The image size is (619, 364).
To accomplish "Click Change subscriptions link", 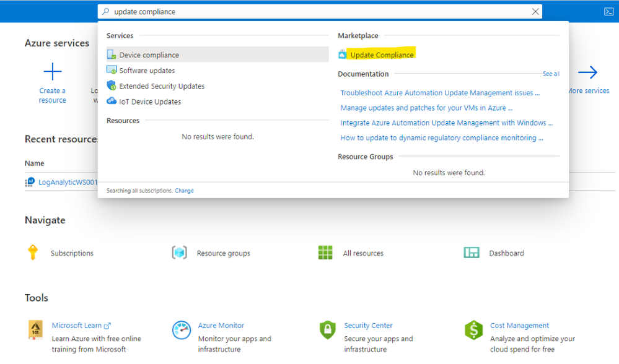I will pos(184,191).
